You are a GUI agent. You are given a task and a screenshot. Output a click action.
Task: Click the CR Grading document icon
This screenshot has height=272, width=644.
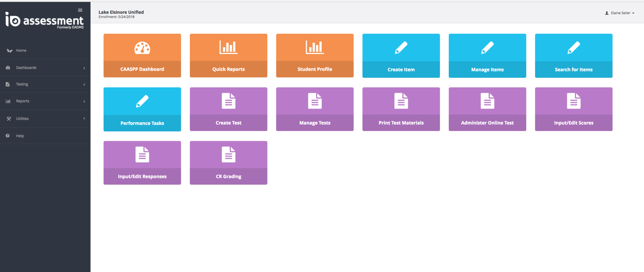pos(228,155)
